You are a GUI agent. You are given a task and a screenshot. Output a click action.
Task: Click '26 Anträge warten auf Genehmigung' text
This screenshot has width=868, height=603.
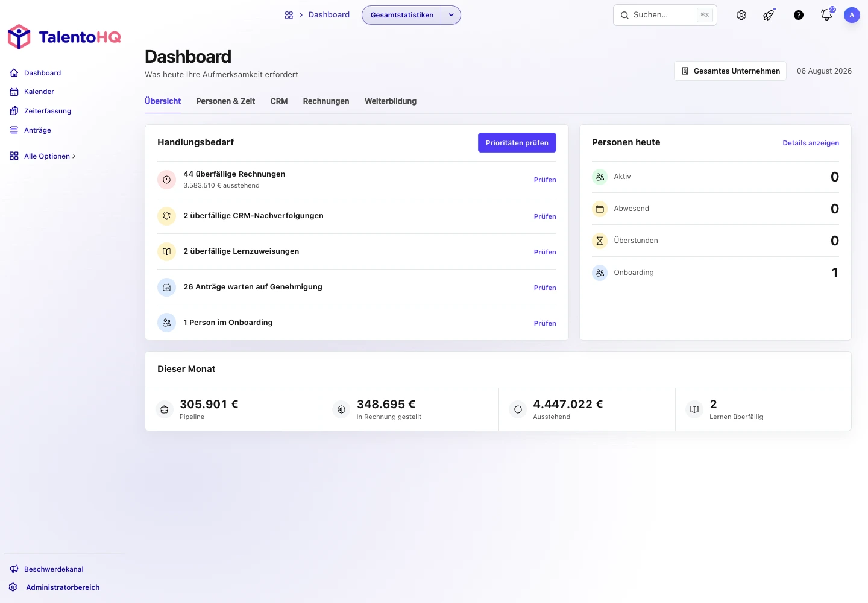click(253, 287)
